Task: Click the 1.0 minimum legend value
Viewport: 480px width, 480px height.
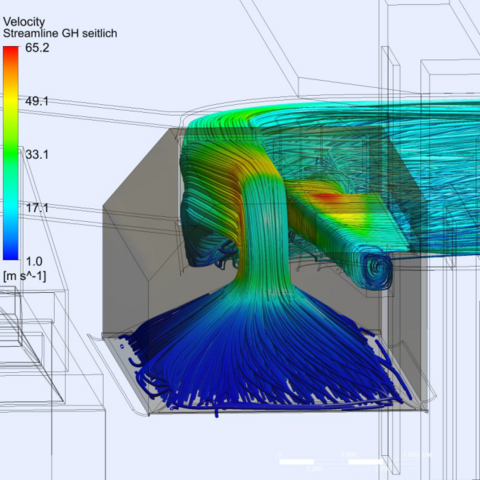Action: [34, 261]
